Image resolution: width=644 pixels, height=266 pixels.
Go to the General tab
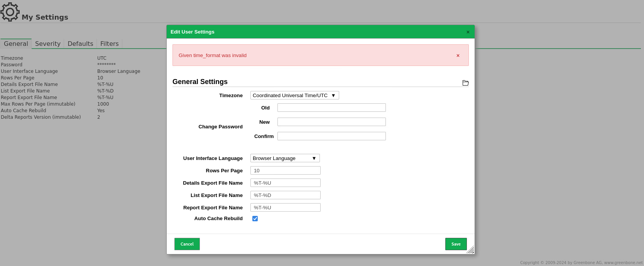pyautogui.click(x=16, y=44)
